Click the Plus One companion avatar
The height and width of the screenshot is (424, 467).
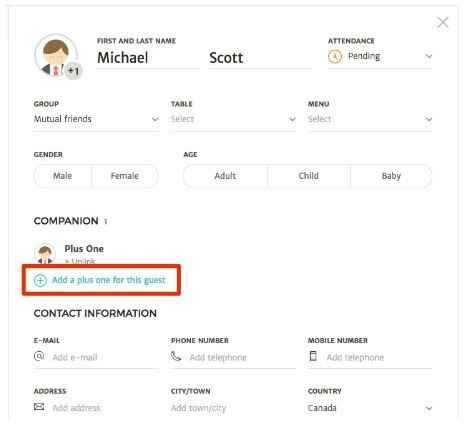(45, 254)
